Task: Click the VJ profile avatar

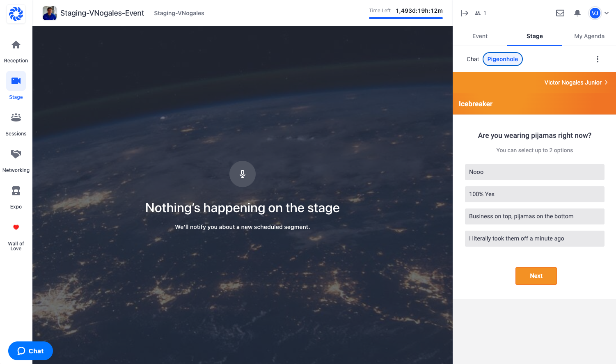Action: pos(595,13)
